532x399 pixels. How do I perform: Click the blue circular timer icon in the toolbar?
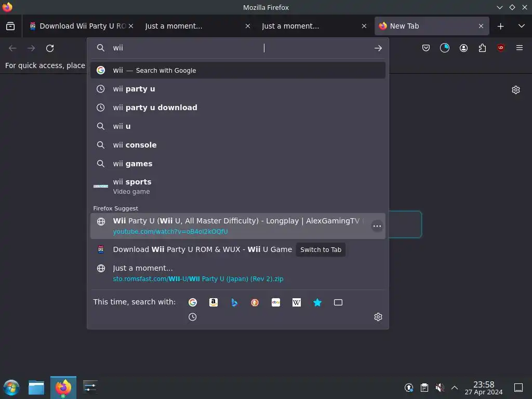pyautogui.click(x=445, y=48)
